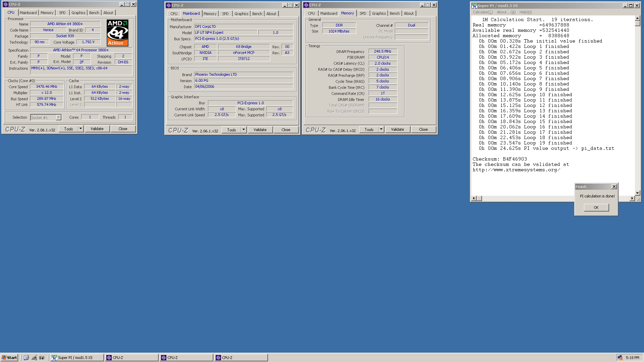Click the camera quick launch icon on the taskbar
This screenshot has width=644, height=362.
[42, 358]
